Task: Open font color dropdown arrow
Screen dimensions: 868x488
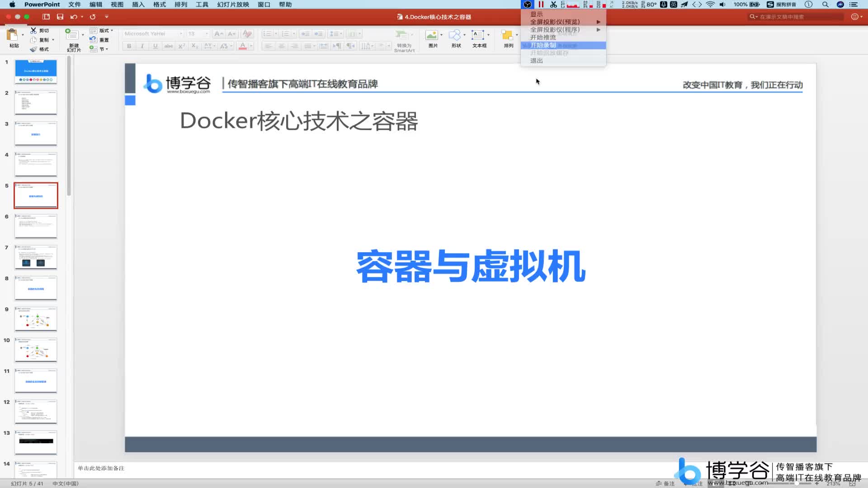Action: (251, 46)
